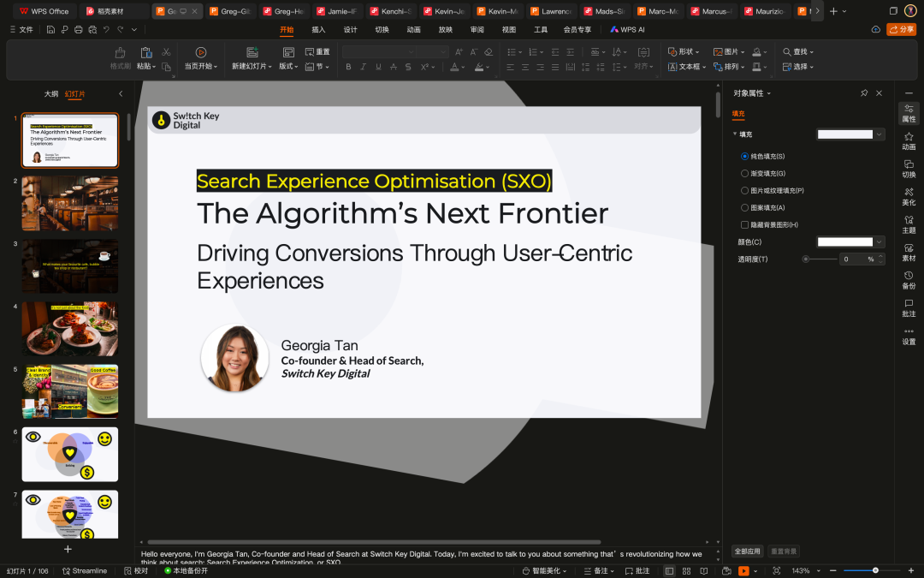
Task: Open the Theme (主题) sidebar icon
Action: (909, 224)
